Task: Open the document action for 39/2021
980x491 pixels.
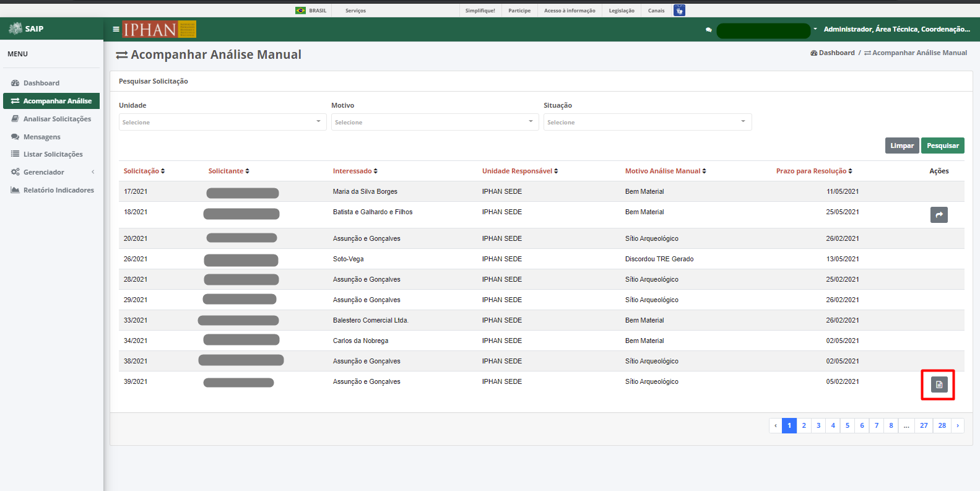Action: (939, 385)
